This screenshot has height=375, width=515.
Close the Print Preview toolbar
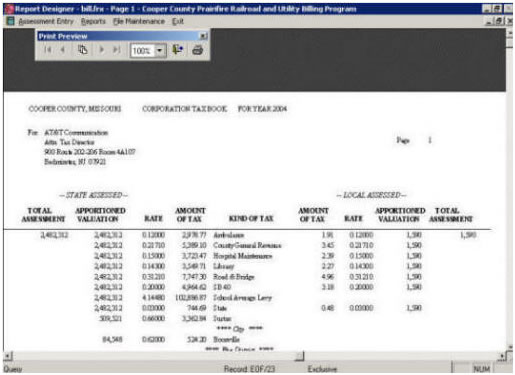coord(203,36)
